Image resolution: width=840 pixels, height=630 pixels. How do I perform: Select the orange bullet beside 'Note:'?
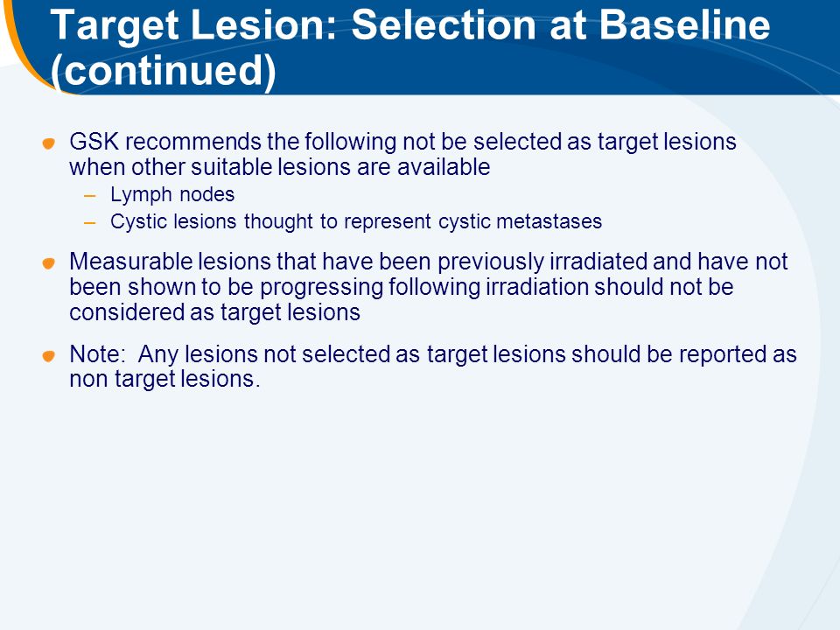click(49, 356)
